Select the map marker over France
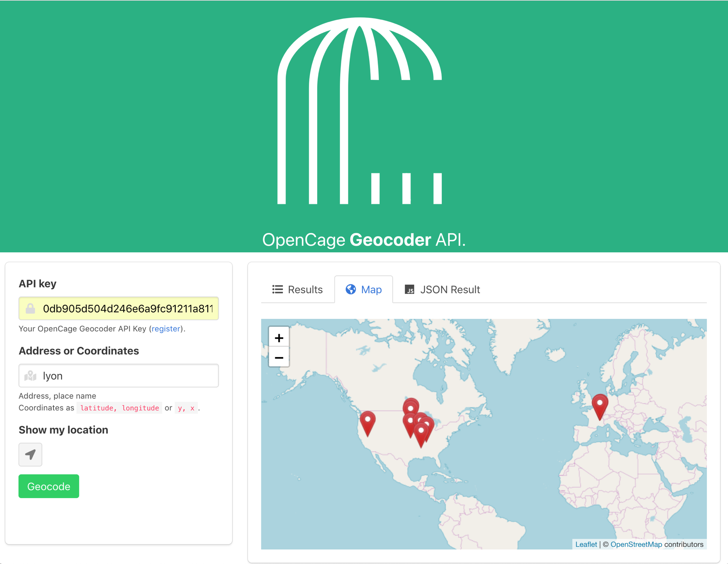The width and height of the screenshot is (728, 564). [x=600, y=406]
